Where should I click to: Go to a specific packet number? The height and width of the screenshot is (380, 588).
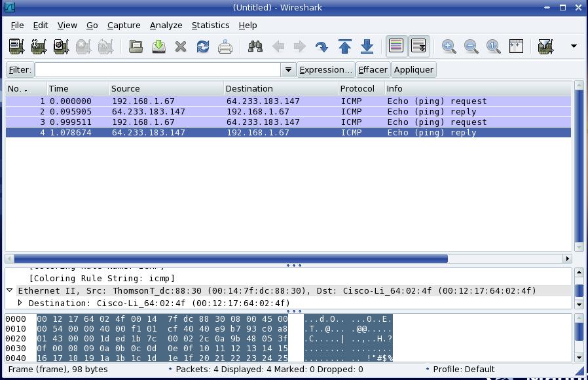(322, 46)
